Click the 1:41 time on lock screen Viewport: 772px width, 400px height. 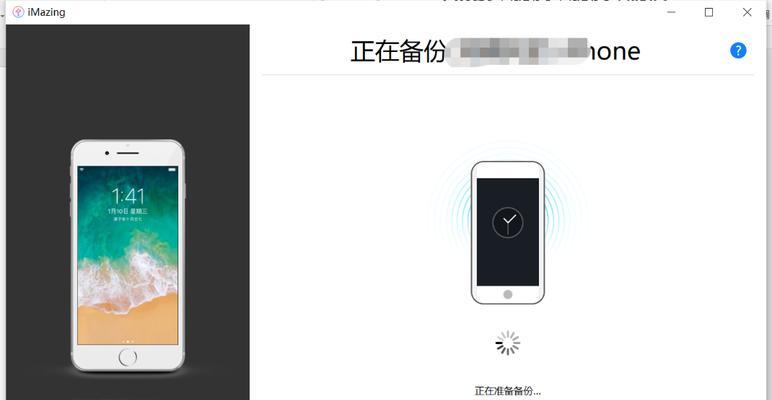pos(128,196)
